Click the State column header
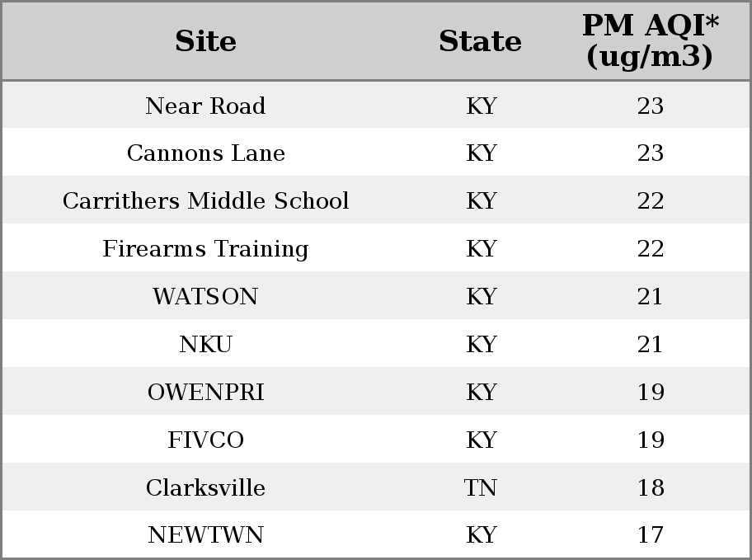Viewport: 752px width, 560px height. (x=480, y=41)
